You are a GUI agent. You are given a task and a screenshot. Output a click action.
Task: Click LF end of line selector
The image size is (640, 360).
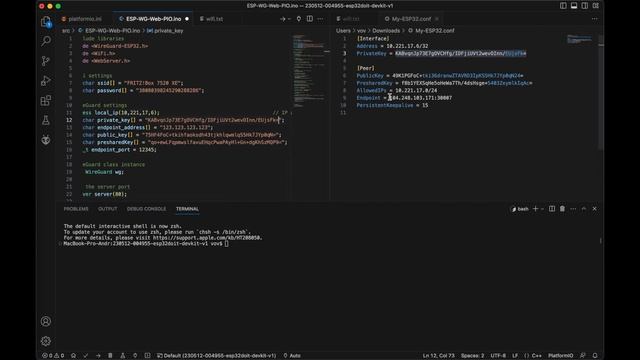pos(515,356)
